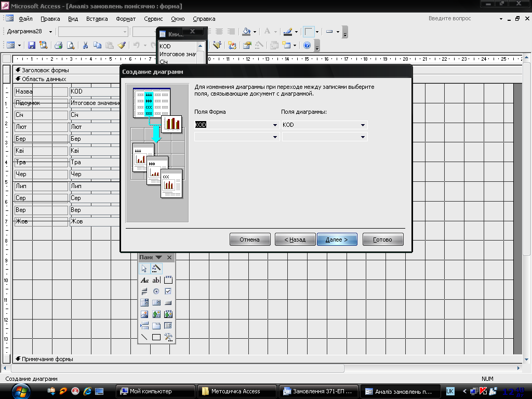Screen dimensions: 532x399
Task: Open the Файл menu
Action: pos(25,19)
